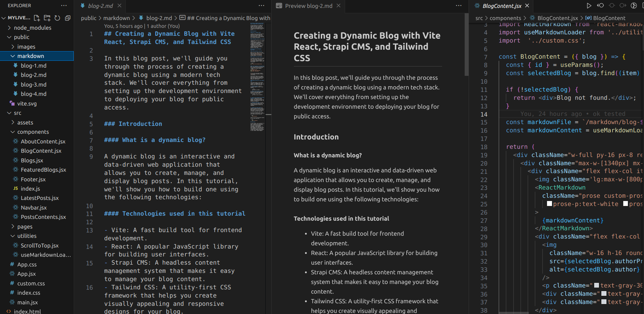Click the New File icon in Explorer

pyautogui.click(x=37, y=18)
